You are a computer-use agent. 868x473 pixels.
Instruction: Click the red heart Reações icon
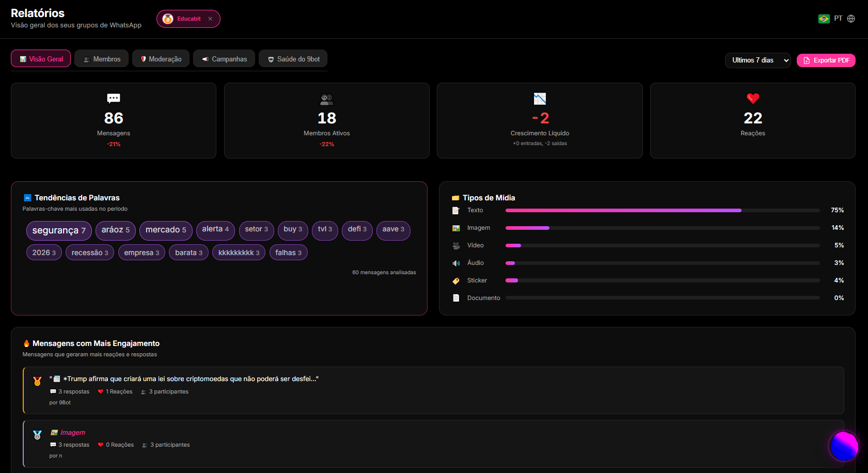coord(753,98)
